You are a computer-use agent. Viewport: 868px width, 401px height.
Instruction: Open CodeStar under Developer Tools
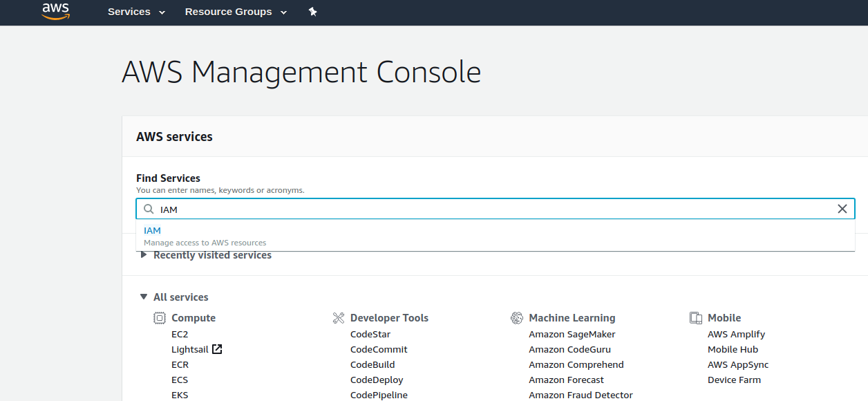pyautogui.click(x=370, y=334)
